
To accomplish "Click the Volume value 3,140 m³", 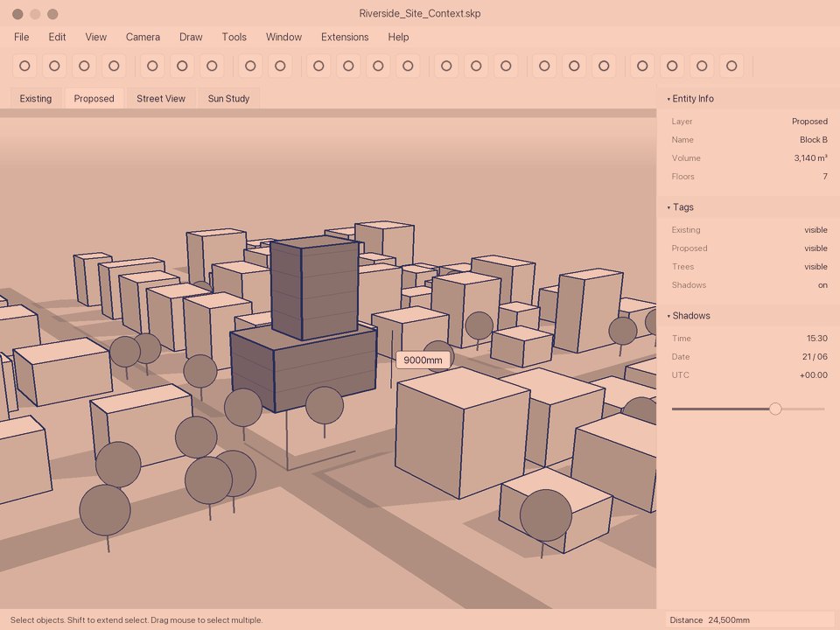I will (810, 158).
